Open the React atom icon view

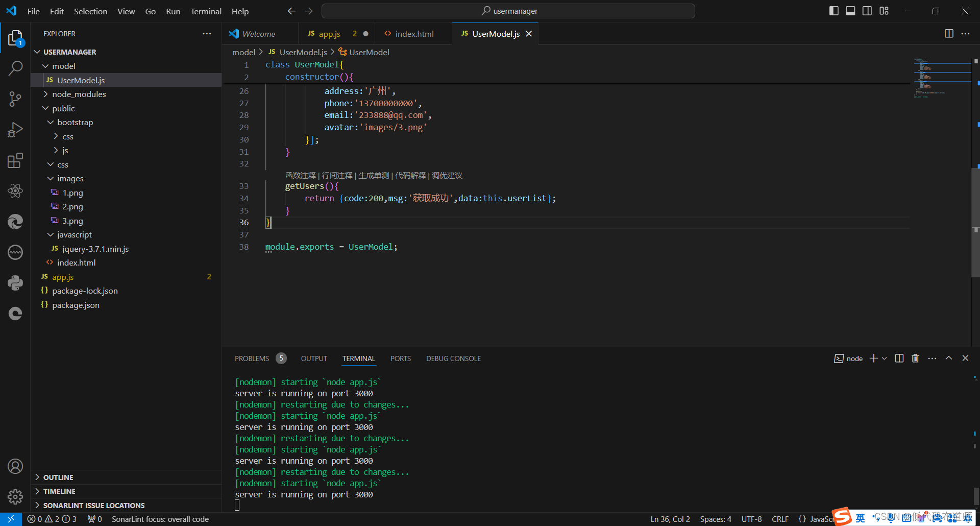[15, 191]
